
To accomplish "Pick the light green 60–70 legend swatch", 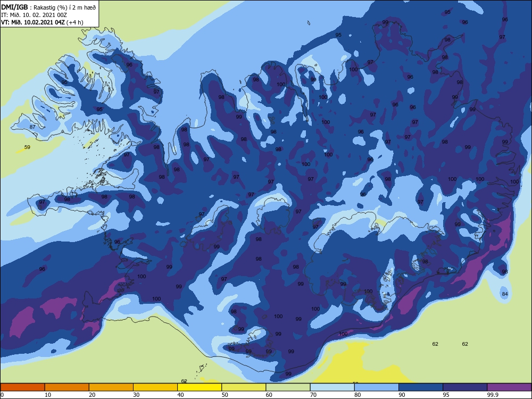I will (x=288, y=387).
